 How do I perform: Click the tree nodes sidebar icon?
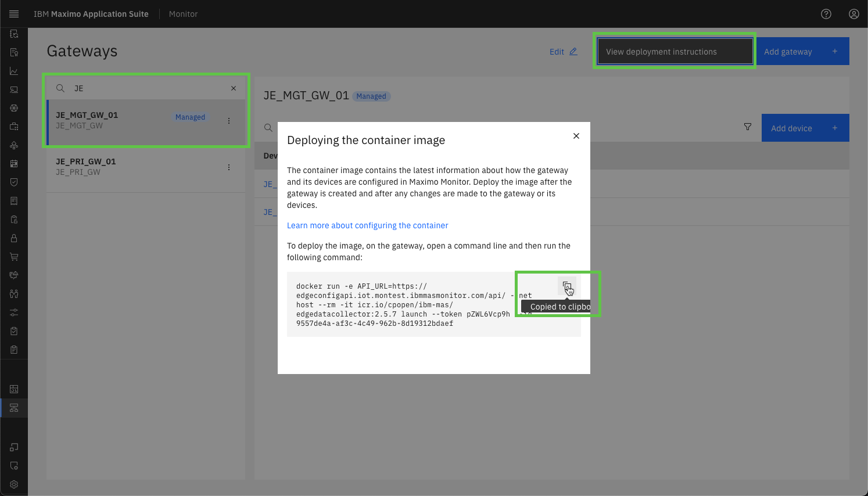(x=14, y=145)
